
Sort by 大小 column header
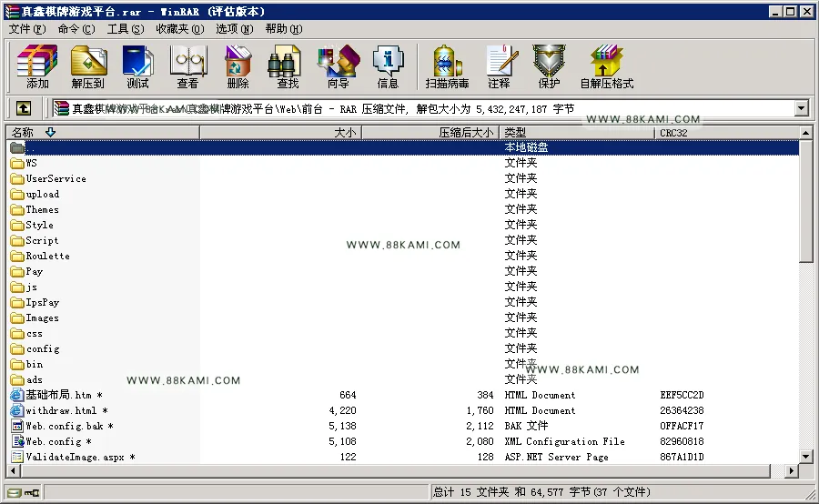pyautogui.click(x=280, y=133)
